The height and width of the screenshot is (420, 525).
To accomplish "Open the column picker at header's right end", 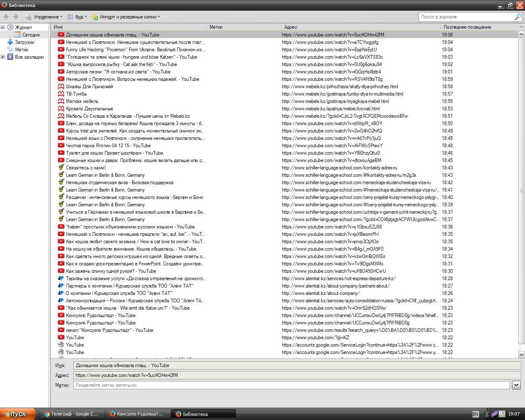I will (x=521, y=27).
